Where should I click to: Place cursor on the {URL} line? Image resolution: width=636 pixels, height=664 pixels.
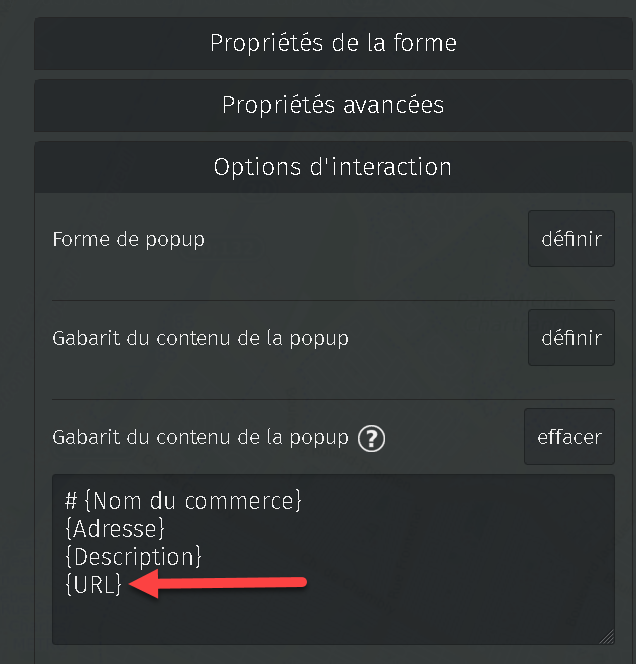pyautogui.click(x=93, y=584)
